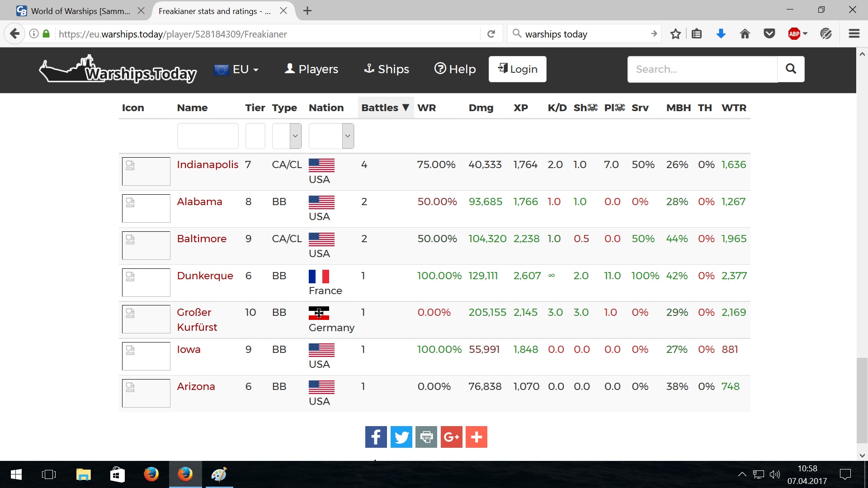
Task: Click the Facebook share icon
Action: (x=376, y=437)
